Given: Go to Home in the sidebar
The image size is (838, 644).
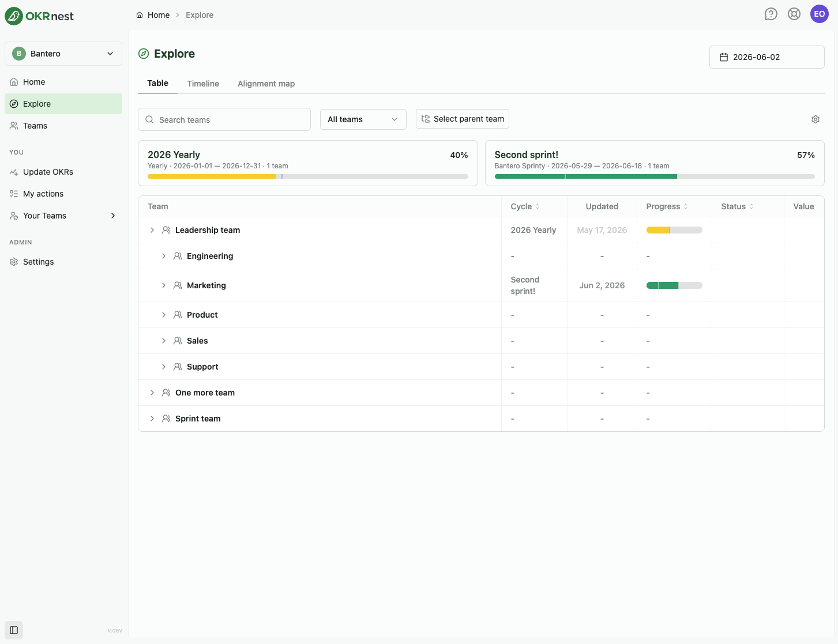Looking at the screenshot, I should coord(63,82).
